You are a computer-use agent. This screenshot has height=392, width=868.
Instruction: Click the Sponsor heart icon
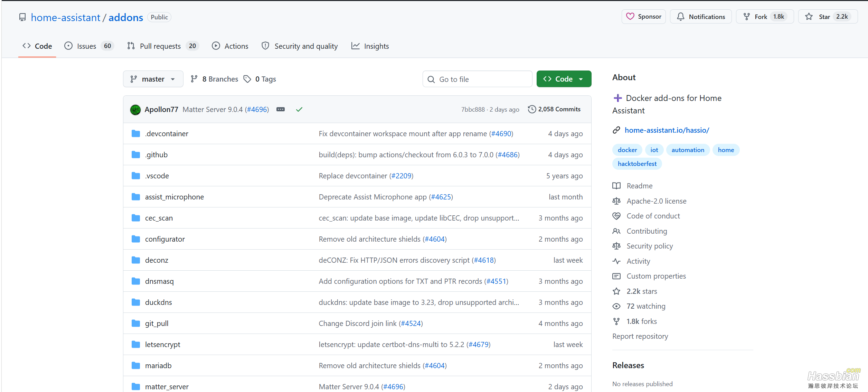630,17
